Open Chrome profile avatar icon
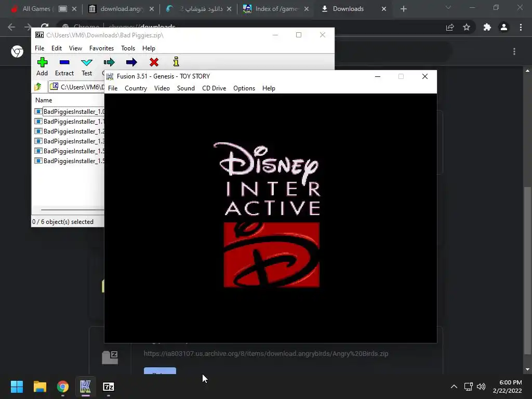Screen dimensions: 532x399 pyautogui.click(x=504, y=27)
